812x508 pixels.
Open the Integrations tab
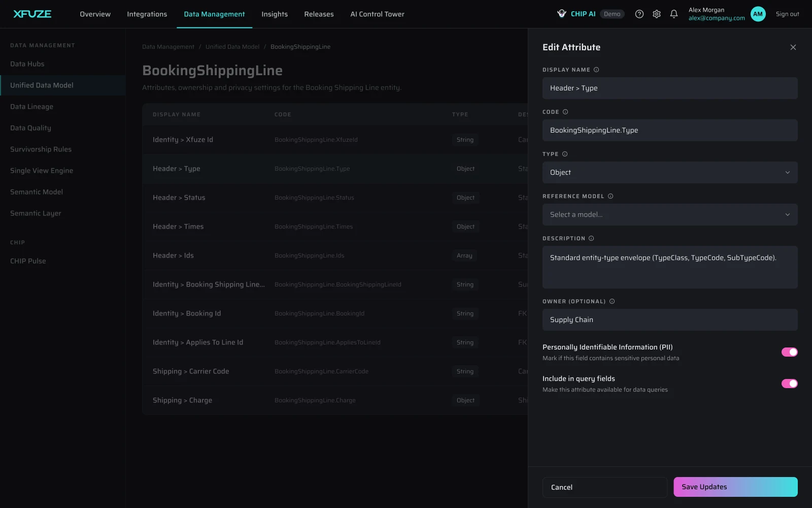[147, 14]
